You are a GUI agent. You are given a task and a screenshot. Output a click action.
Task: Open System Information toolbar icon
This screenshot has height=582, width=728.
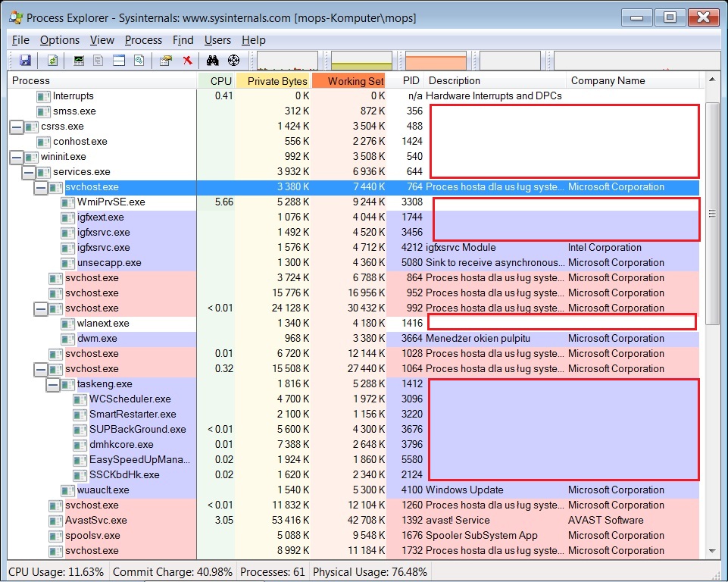pos(79,61)
